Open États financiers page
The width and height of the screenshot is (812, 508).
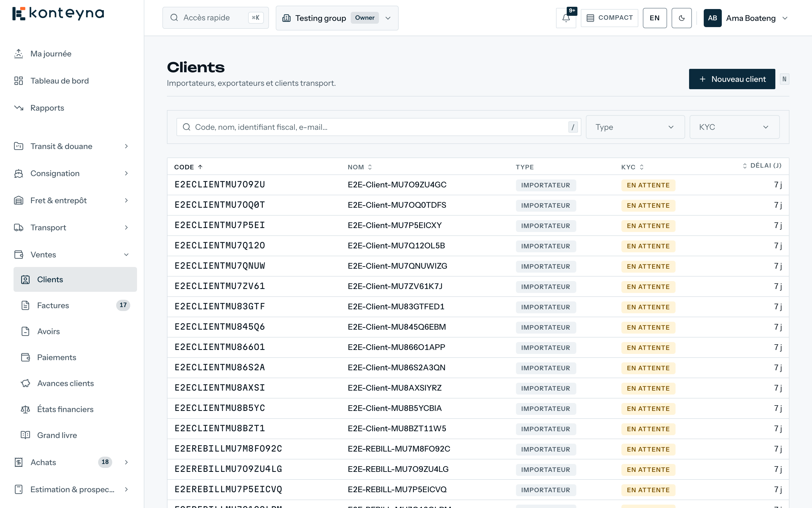point(75,409)
